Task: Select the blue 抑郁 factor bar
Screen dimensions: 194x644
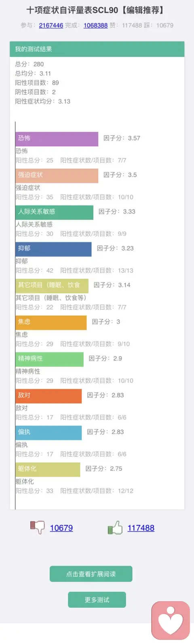Action: pos(54,249)
